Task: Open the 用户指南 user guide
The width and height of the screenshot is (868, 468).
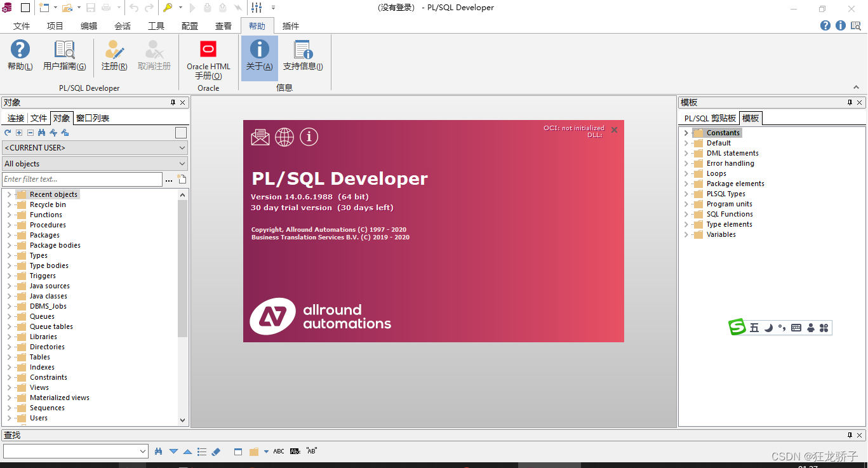Action: click(64, 55)
